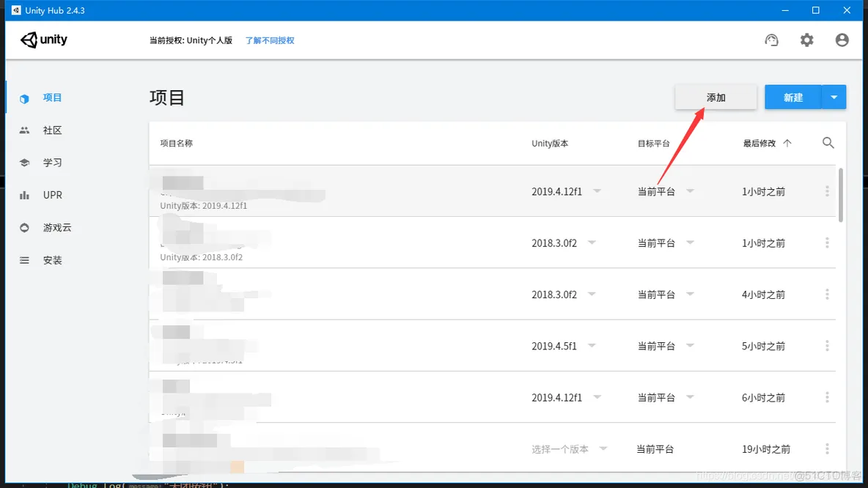Click 当前平台 in the 19小时之前 row
This screenshot has height=488, width=868.
point(655,449)
